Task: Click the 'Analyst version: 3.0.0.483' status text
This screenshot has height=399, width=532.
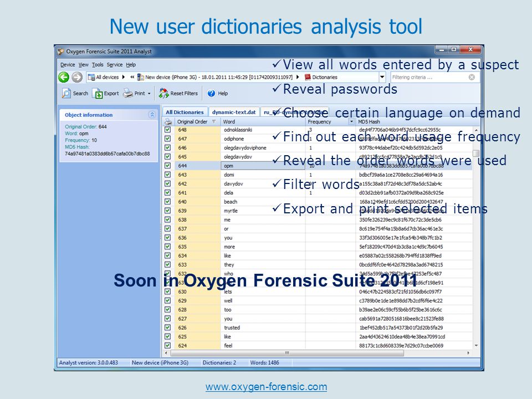Action: pos(89,362)
